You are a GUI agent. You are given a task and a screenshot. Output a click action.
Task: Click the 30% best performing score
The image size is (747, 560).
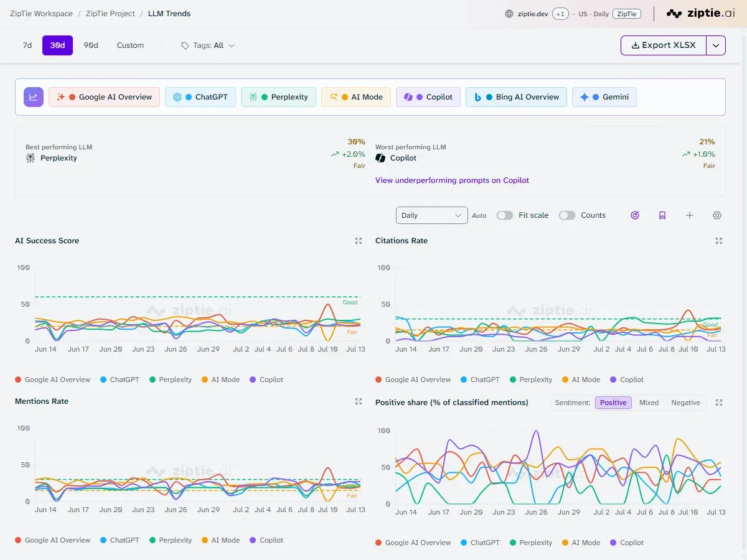pos(357,142)
